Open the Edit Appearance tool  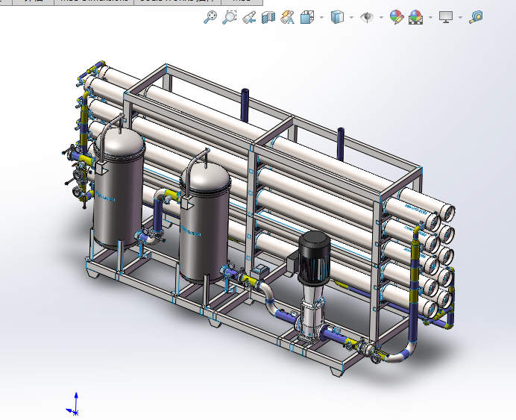click(397, 17)
